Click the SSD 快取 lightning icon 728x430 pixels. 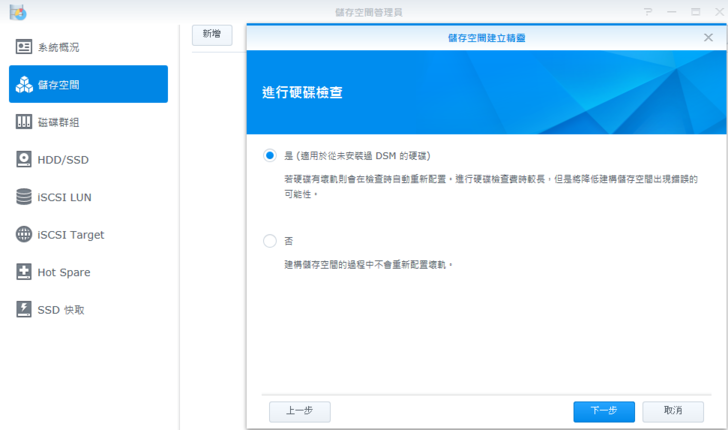[24, 310]
